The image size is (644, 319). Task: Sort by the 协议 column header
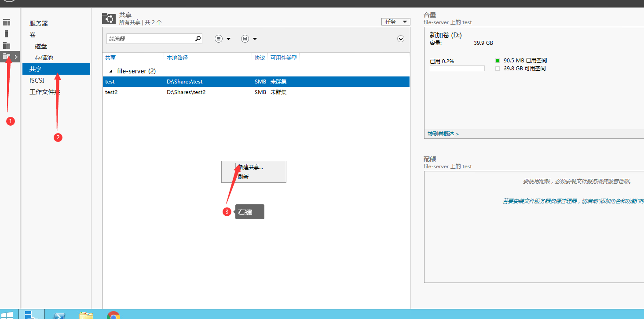(260, 58)
